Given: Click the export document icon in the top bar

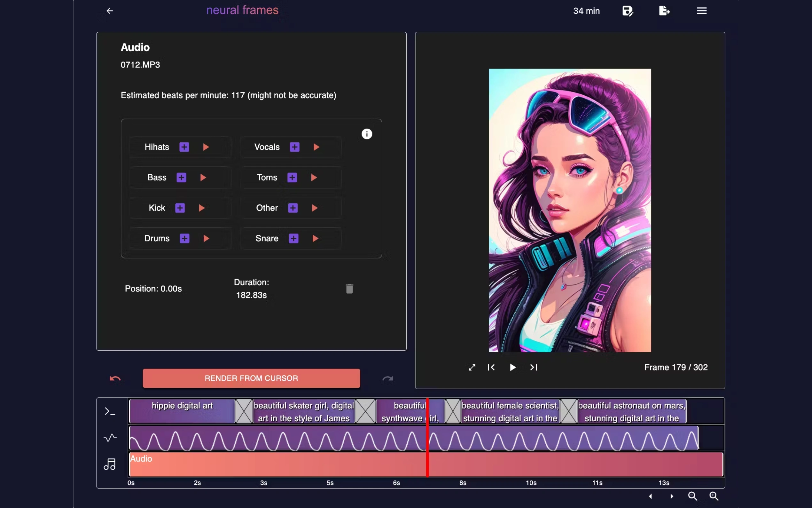Looking at the screenshot, I should (664, 11).
